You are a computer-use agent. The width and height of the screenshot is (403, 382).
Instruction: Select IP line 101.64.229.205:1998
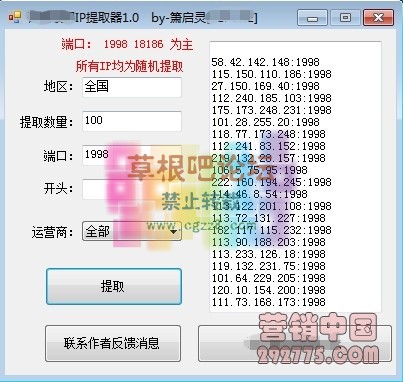[268, 278]
